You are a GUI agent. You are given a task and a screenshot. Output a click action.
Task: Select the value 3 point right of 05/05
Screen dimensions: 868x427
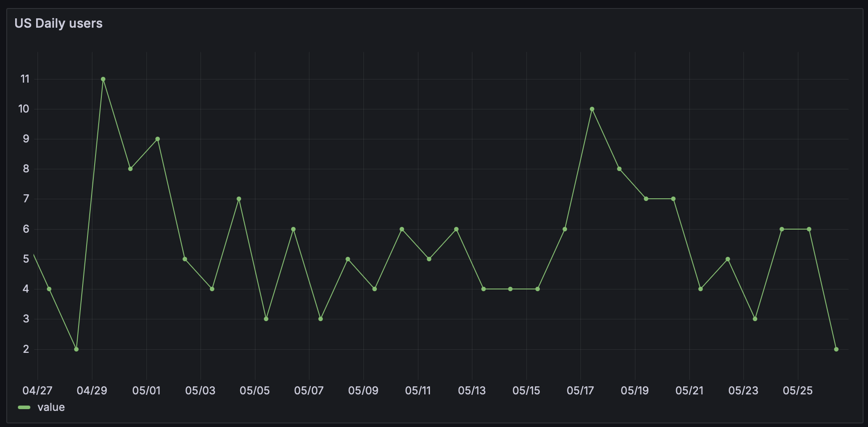point(266,319)
